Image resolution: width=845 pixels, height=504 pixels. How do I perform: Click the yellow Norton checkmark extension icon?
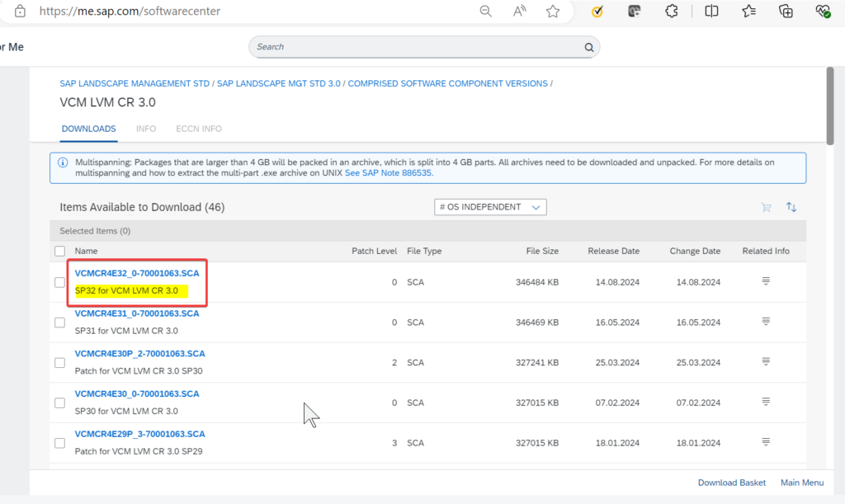point(597,11)
